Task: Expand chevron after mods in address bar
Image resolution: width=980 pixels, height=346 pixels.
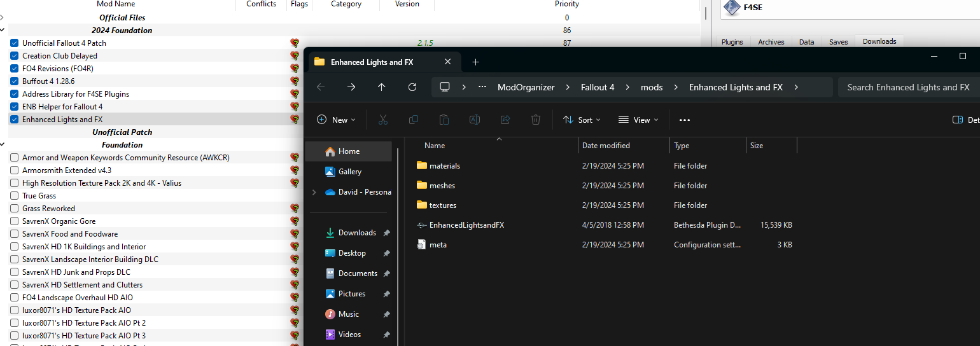Action: tap(676, 87)
